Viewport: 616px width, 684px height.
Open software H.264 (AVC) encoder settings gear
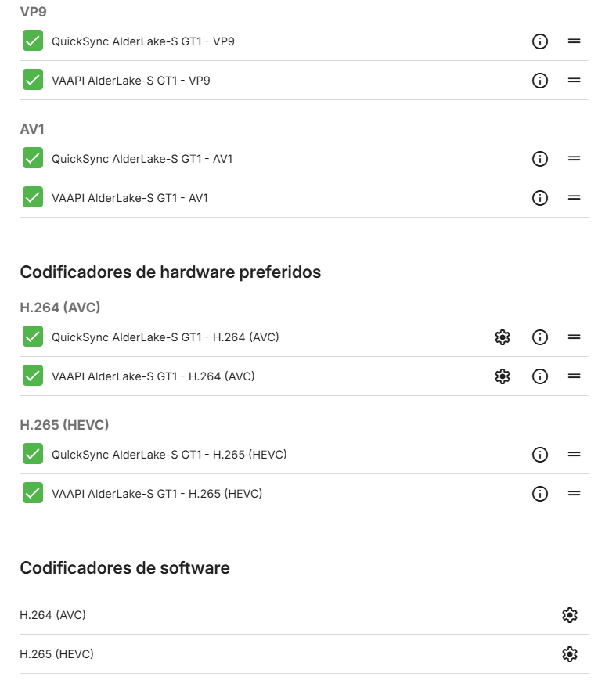(x=569, y=615)
